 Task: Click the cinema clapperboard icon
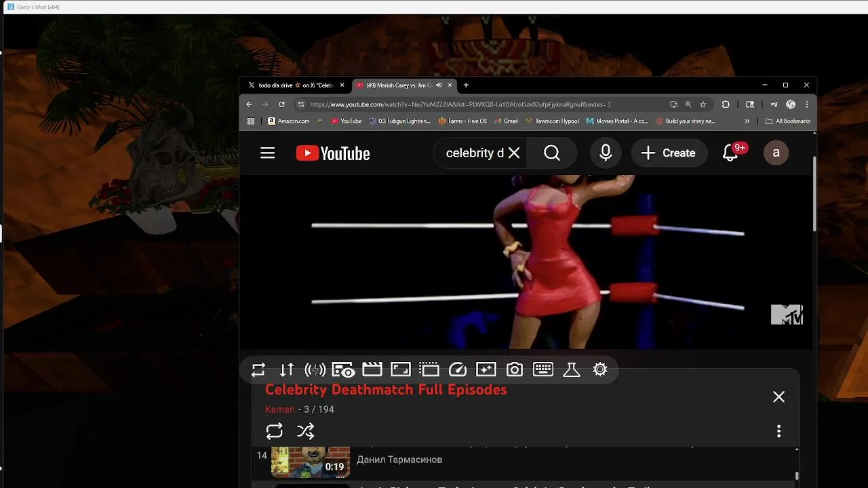(372, 369)
